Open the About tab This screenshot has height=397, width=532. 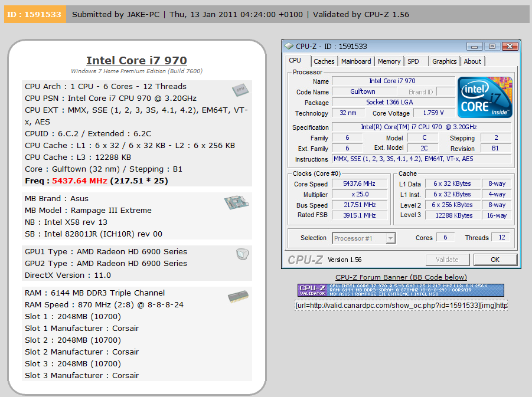tap(472, 61)
